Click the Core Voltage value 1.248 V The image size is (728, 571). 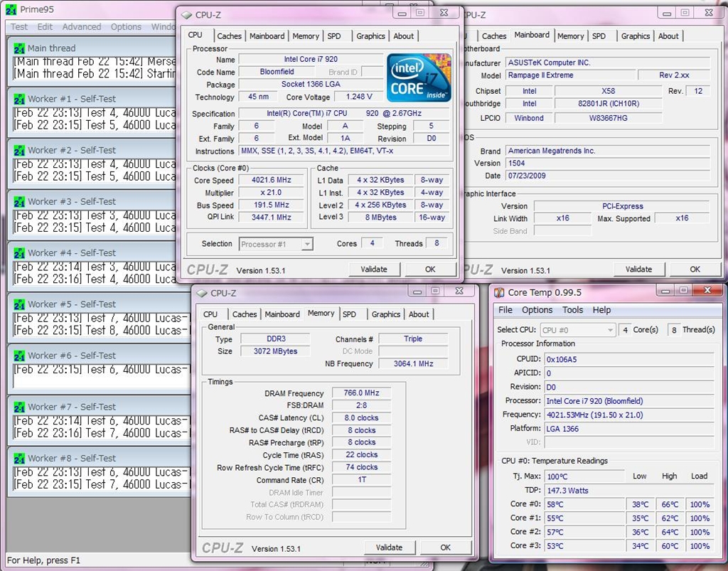(x=359, y=97)
